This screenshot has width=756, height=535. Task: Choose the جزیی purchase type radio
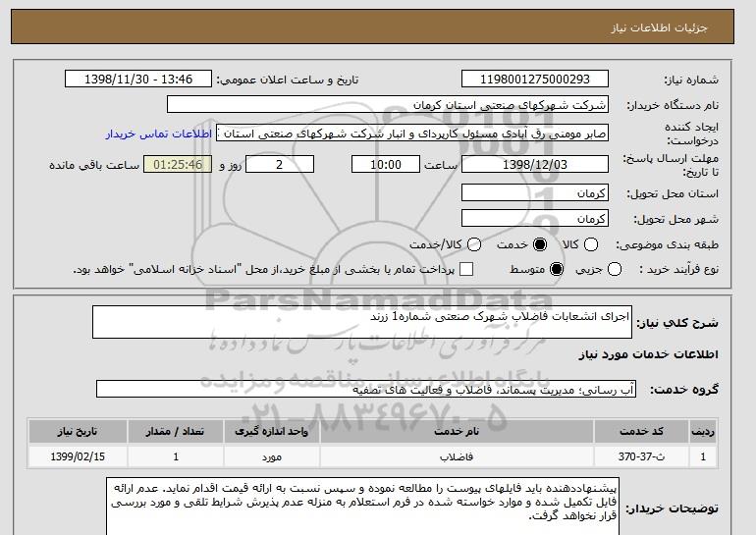tap(615, 269)
